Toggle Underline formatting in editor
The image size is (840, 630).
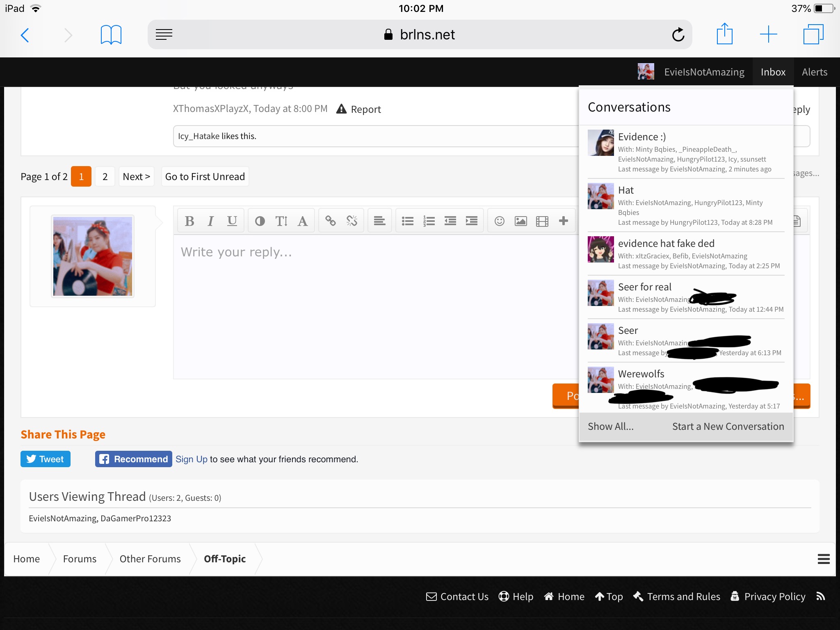(232, 221)
